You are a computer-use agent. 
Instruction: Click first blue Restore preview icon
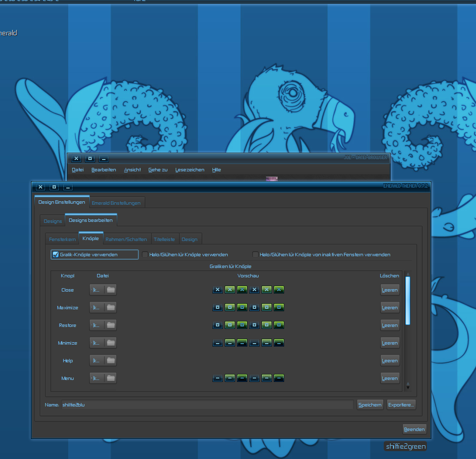[x=218, y=325]
